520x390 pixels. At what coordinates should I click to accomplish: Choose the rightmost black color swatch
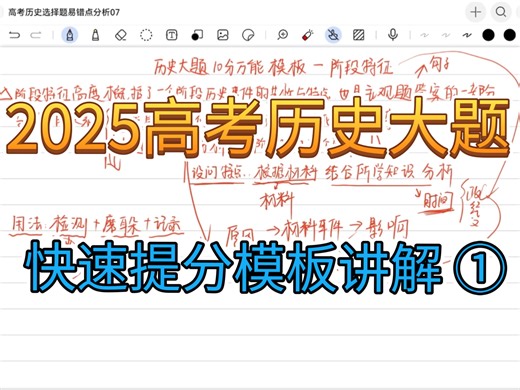click(x=510, y=35)
